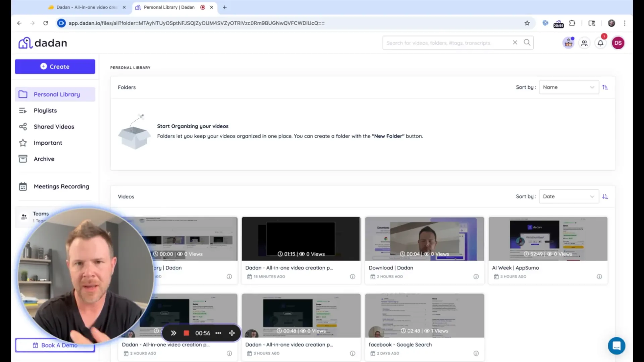Click the 'Download | Dadan' title
The width and height of the screenshot is (644, 362).
(x=391, y=267)
